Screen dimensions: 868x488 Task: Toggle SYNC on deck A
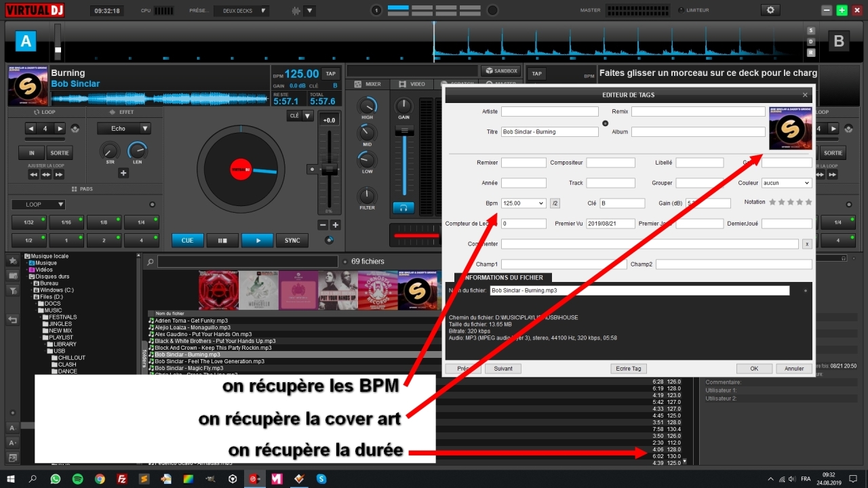click(x=292, y=240)
